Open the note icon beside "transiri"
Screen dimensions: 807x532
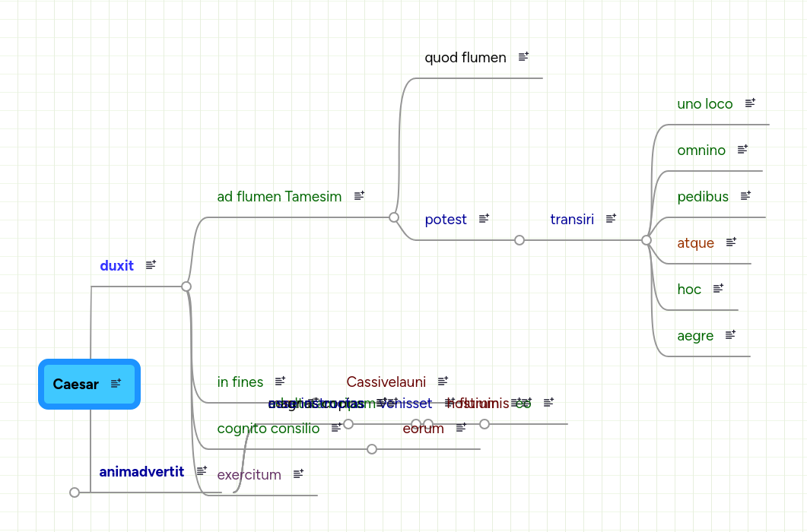click(x=611, y=218)
